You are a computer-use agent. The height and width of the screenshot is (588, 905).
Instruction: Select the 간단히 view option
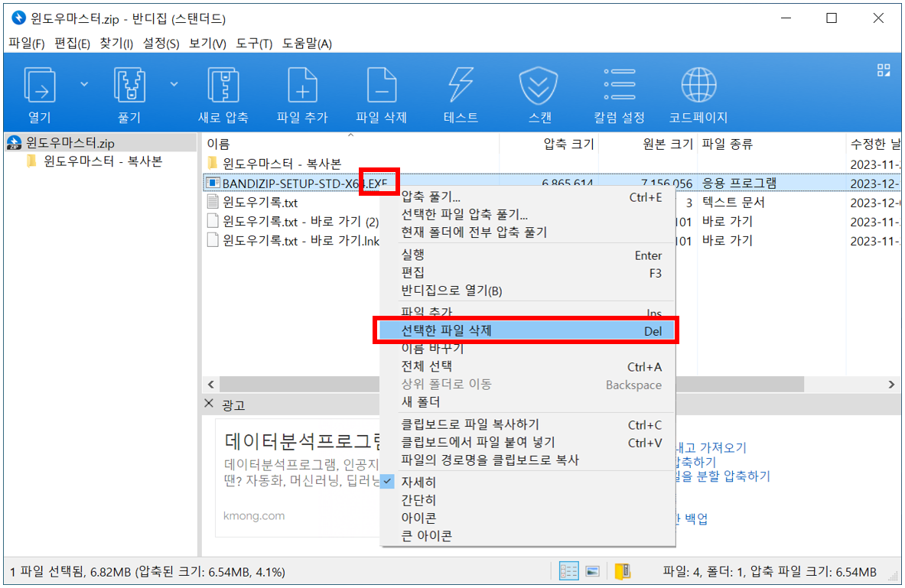[528, 500]
